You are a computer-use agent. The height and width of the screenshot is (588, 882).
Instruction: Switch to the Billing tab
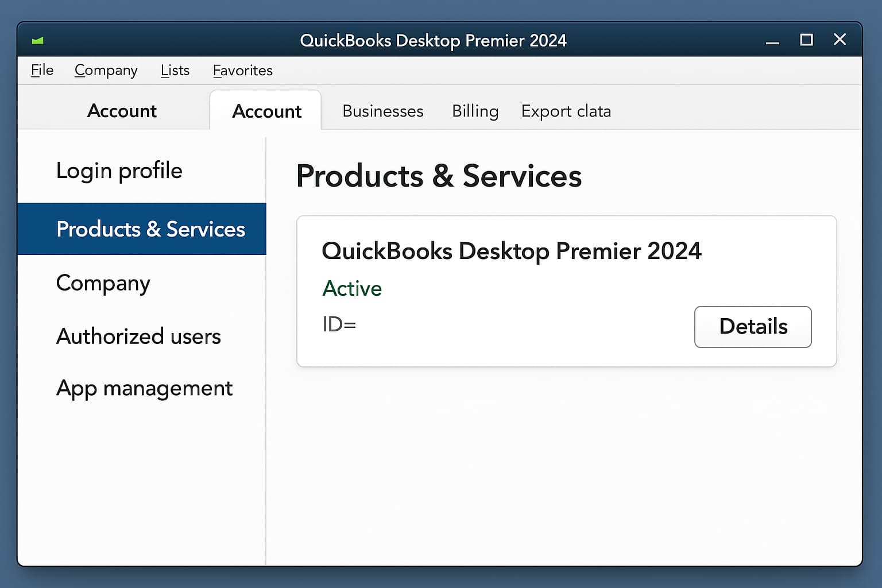475,111
